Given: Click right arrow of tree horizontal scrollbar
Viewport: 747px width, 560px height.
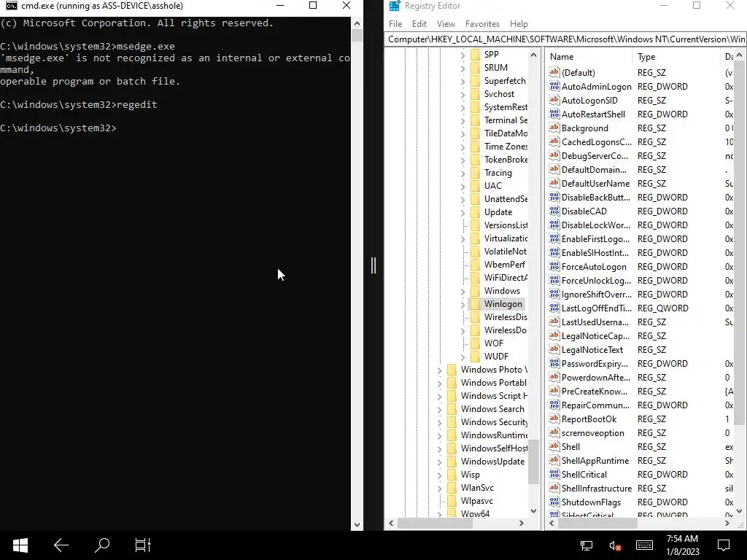Looking at the screenshot, I should tap(521, 523).
